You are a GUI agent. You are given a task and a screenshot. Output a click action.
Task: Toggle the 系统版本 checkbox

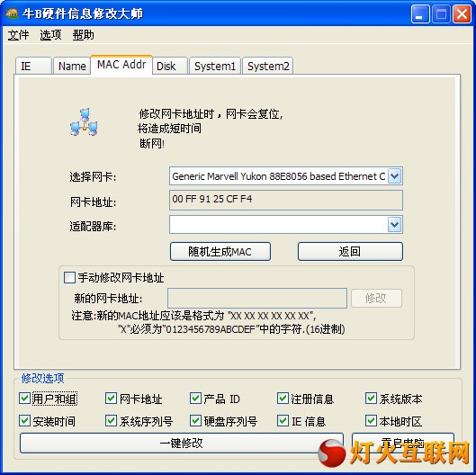pyautogui.click(x=371, y=399)
